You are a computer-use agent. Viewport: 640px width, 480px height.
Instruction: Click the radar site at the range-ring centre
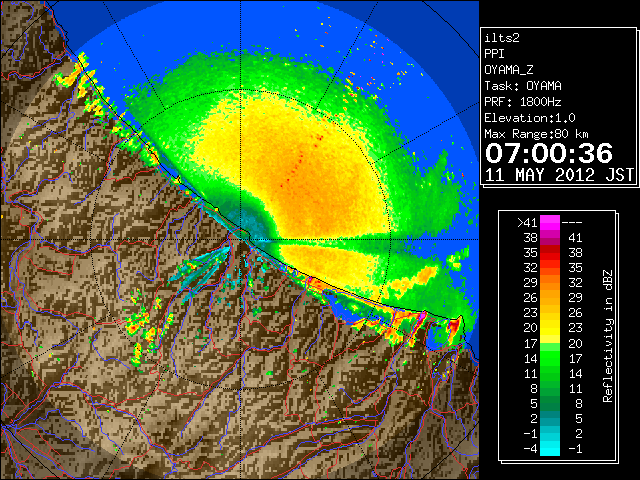pos(241,240)
